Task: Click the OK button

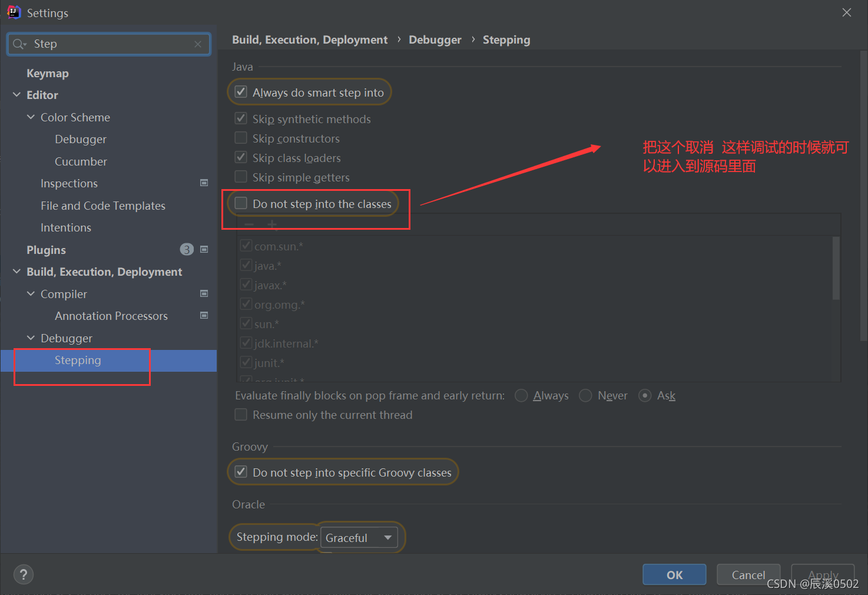Action: tap(674, 575)
